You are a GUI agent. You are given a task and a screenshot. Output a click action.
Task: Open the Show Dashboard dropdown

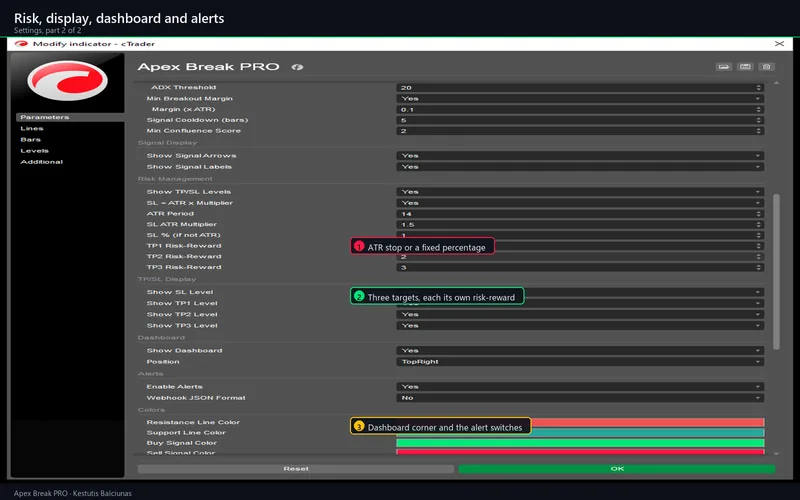click(580, 351)
